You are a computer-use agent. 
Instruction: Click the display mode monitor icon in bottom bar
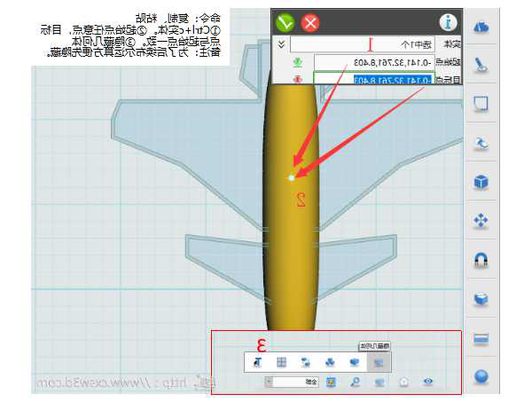point(379,382)
